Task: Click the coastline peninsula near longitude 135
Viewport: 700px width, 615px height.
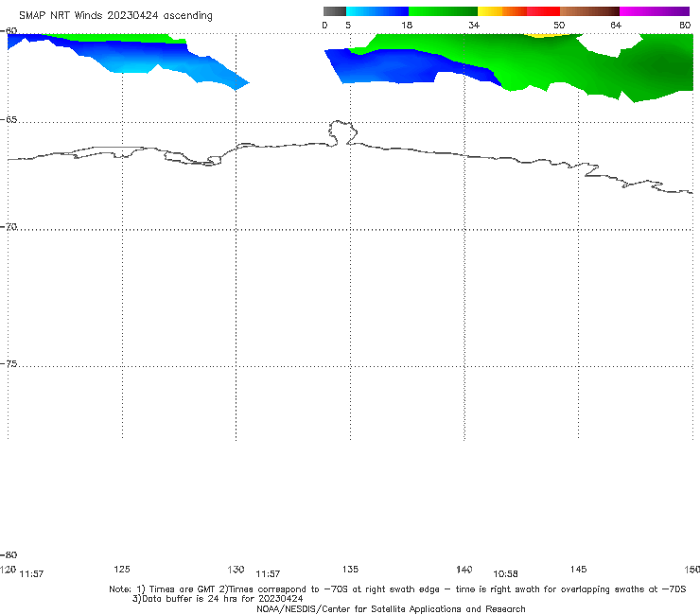Action: (342, 132)
